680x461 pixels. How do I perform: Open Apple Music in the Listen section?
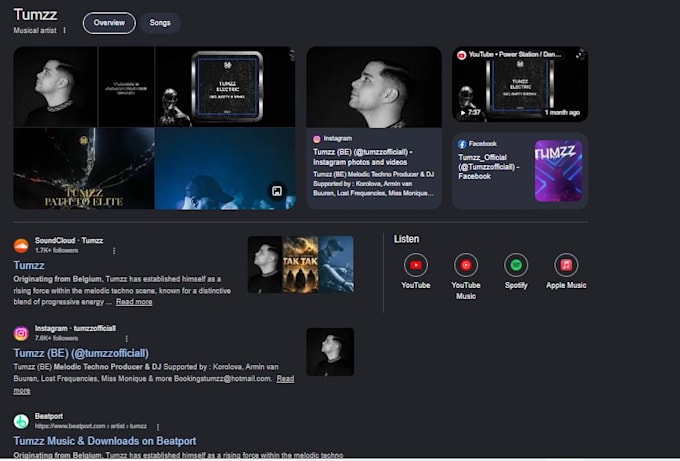click(x=566, y=271)
